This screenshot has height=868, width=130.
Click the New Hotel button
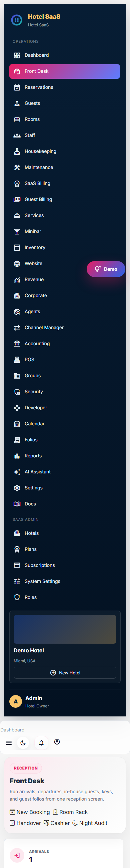coord(65,673)
